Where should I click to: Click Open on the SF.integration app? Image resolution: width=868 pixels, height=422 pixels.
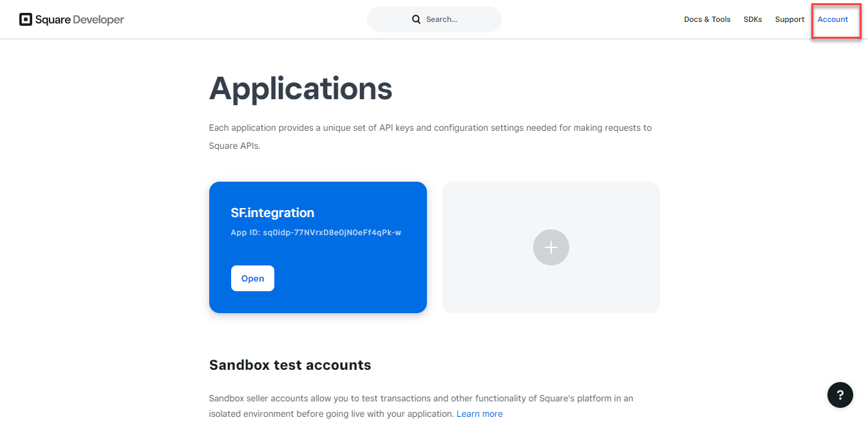click(x=252, y=278)
